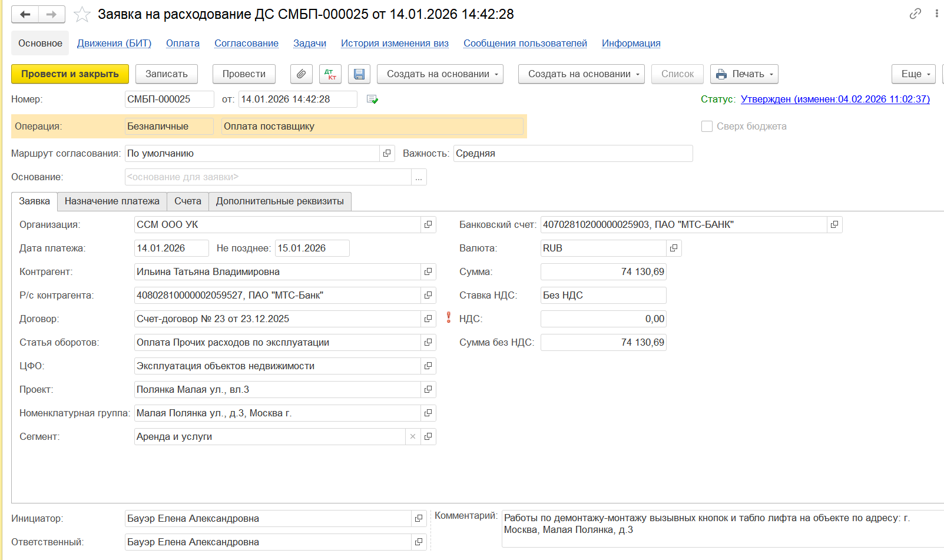This screenshot has height=560, width=944.
Task: Click into the Комментарий text box
Action: pyautogui.click(x=723, y=529)
